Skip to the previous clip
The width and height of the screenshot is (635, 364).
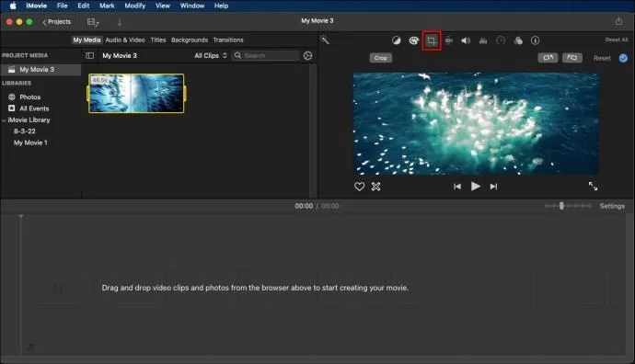point(457,187)
